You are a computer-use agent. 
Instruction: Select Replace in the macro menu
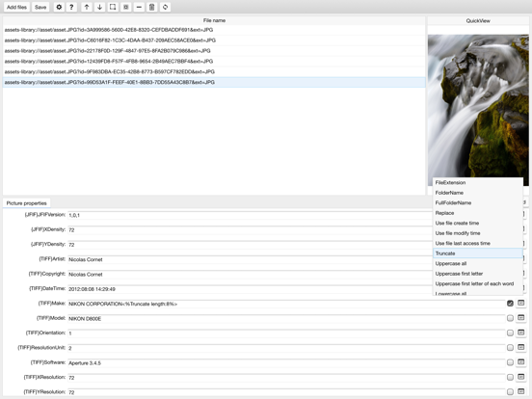(478, 213)
